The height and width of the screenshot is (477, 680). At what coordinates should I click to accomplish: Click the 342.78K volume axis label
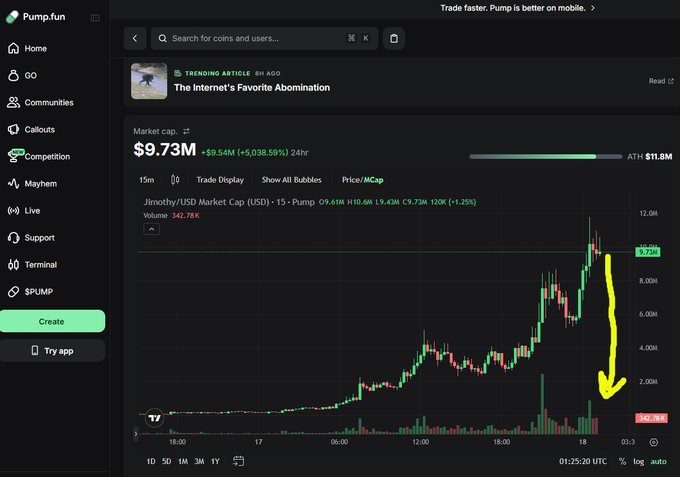pyautogui.click(x=651, y=418)
